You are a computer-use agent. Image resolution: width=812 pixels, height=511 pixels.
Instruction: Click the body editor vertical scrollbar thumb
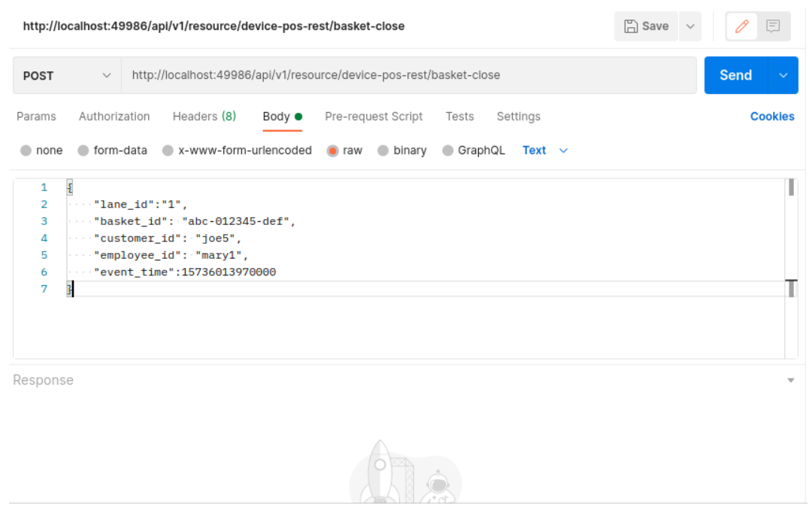click(x=791, y=187)
